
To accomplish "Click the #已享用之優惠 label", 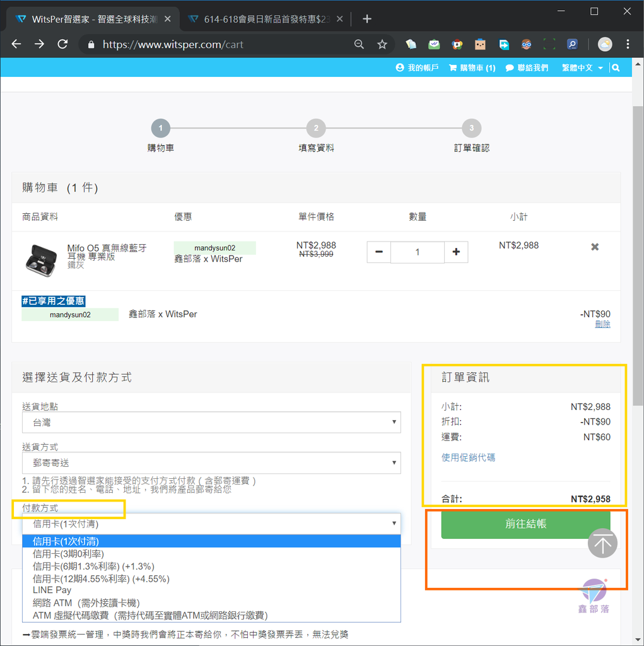I will (x=54, y=301).
